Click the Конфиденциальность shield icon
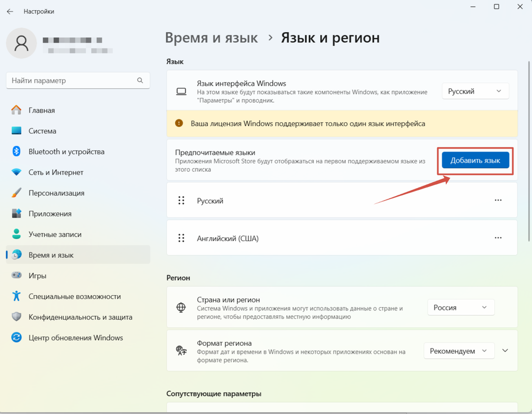Screen dimensions: 532x414 click(x=16, y=317)
